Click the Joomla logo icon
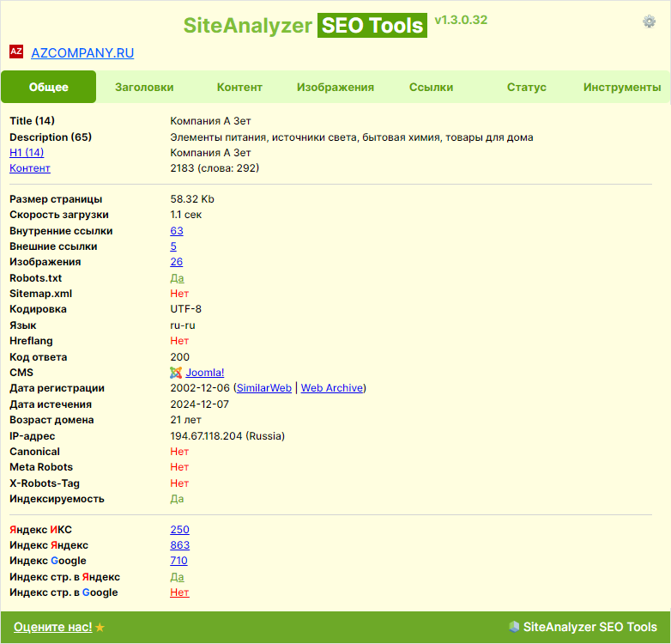Image resolution: width=671 pixels, height=644 pixels. pyautogui.click(x=176, y=373)
